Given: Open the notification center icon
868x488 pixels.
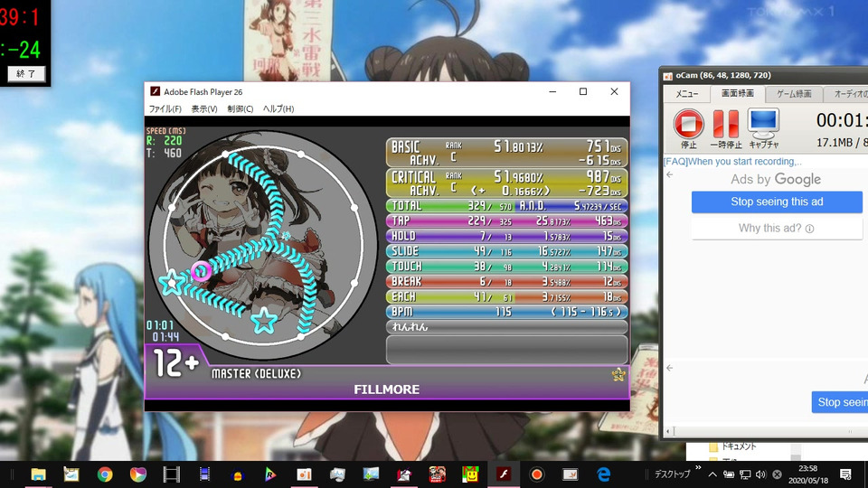Looking at the screenshot, I should pyautogui.click(x=845, y=474).
